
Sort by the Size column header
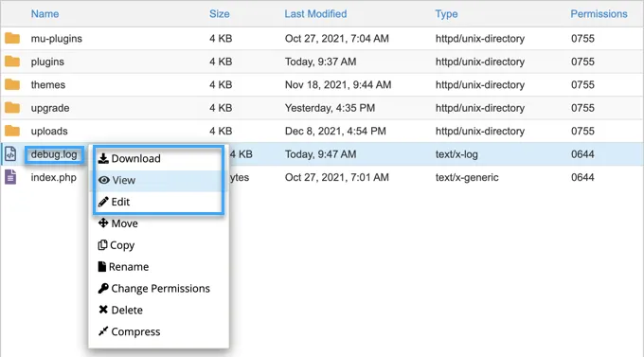pos(220,14)
